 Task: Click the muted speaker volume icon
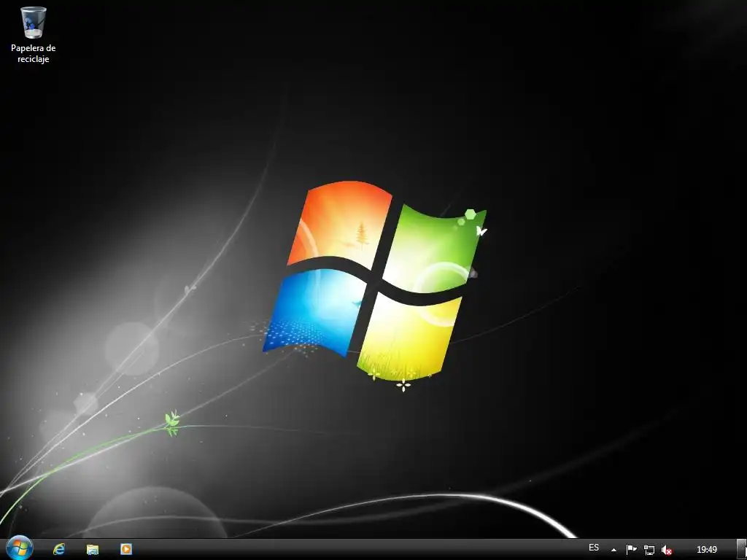pyautogui.click(x=667, y=550)
